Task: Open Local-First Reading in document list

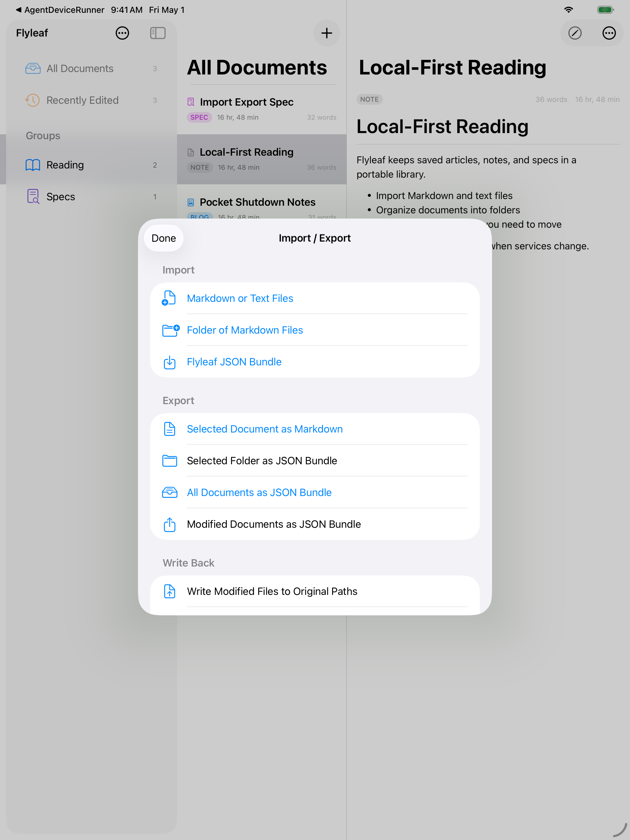Action: (x=262, y=160)
